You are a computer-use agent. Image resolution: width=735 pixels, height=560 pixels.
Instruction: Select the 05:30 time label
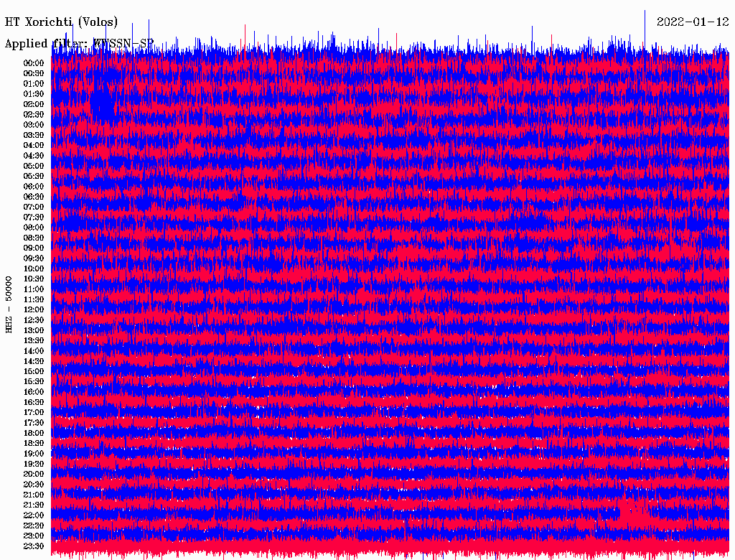34,177
